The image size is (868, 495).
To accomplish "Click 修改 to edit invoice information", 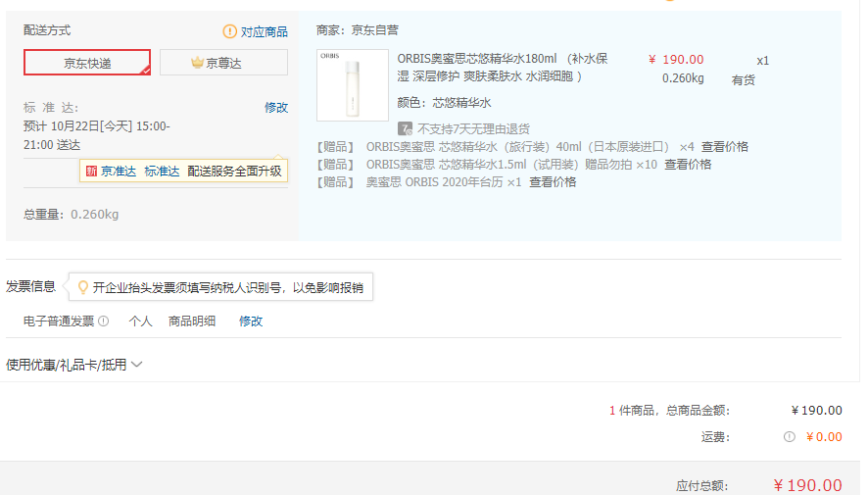I will click(251, 322).
